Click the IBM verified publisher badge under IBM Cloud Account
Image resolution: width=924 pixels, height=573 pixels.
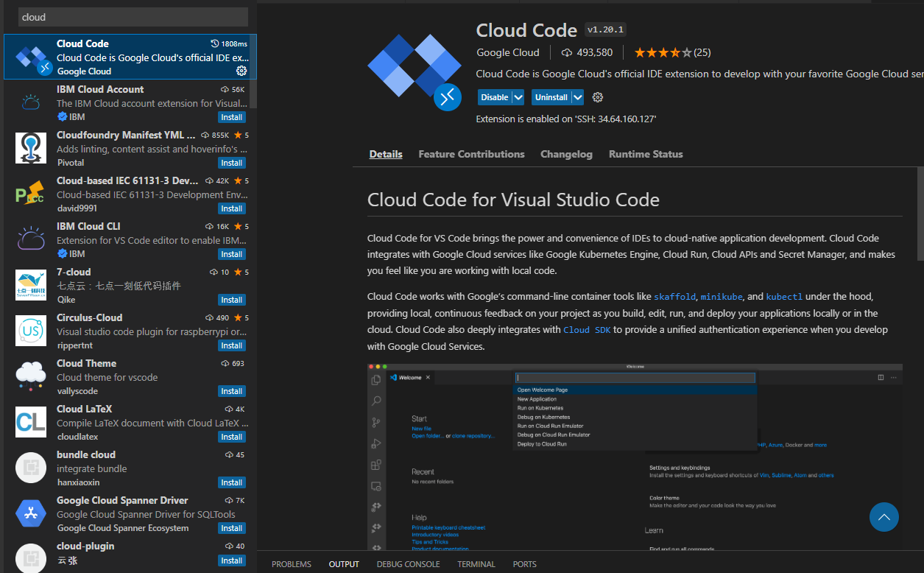coord(62,117)
